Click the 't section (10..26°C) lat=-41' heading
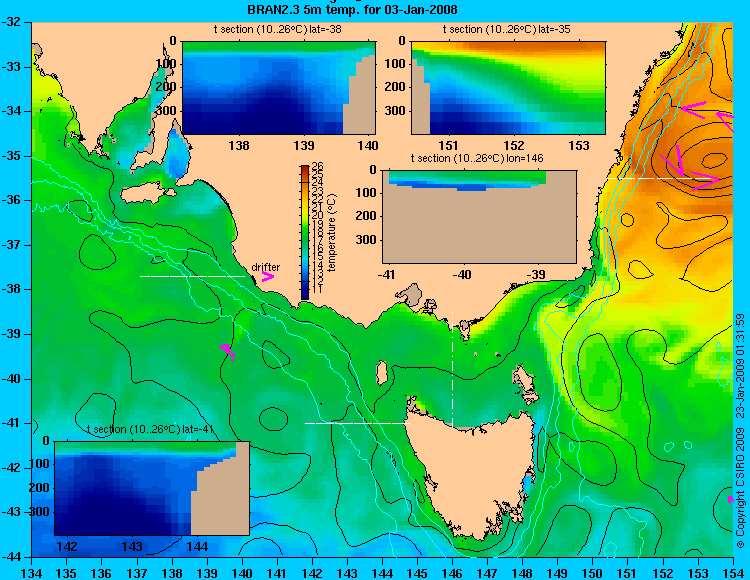Viewport: 750px width, 580px height. point(150,429)
